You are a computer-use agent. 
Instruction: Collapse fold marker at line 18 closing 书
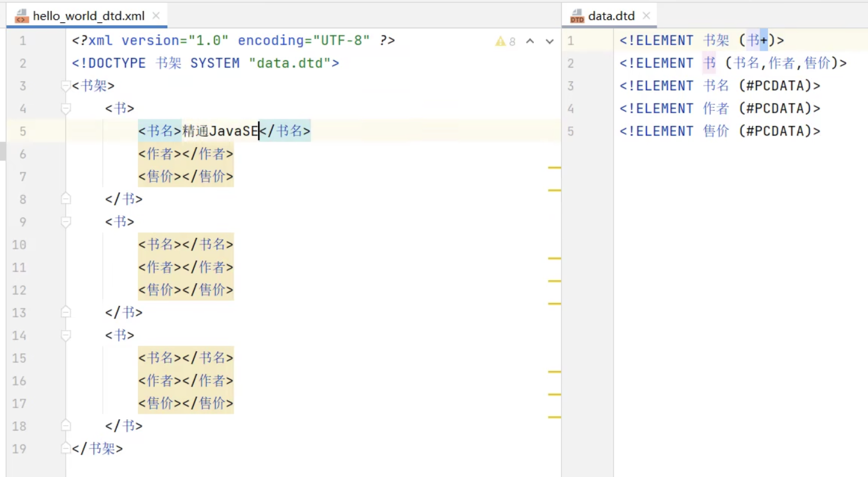pyautogui.click(x=66, y=426)
